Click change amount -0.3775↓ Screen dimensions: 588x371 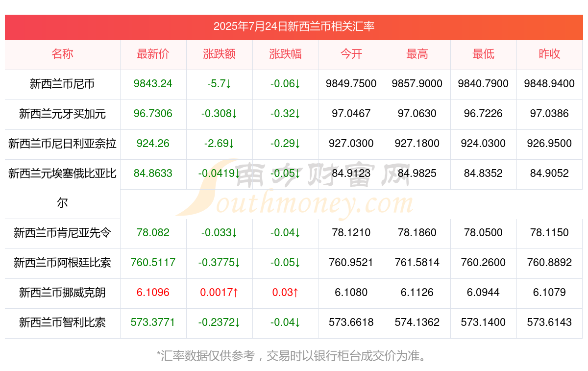[x=219, y=263]
